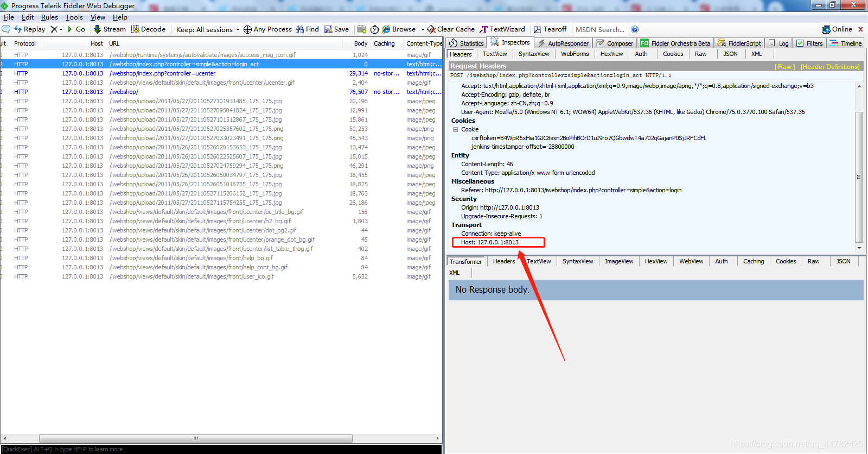Viewport: 868px width, 454px height.
Task: Select the User-Agent header line
Action: point(633,112)
